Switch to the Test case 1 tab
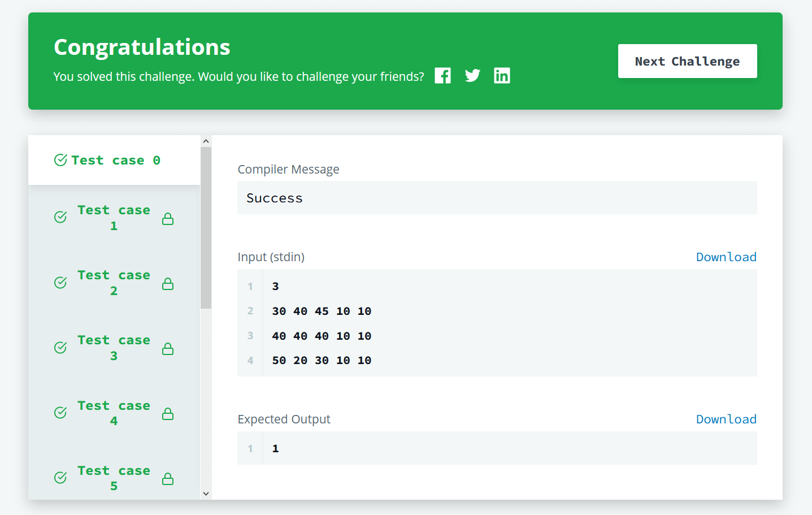 [x=114, y=218]
